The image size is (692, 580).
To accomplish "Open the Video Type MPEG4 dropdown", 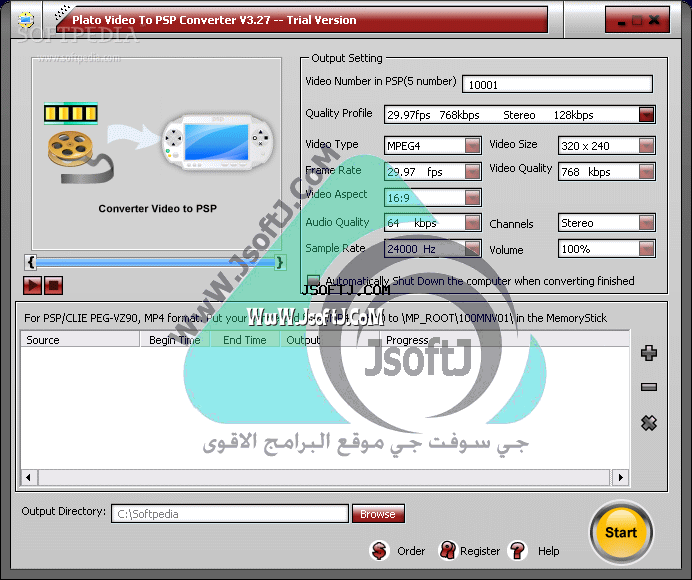I will click(x=472, y=145).
